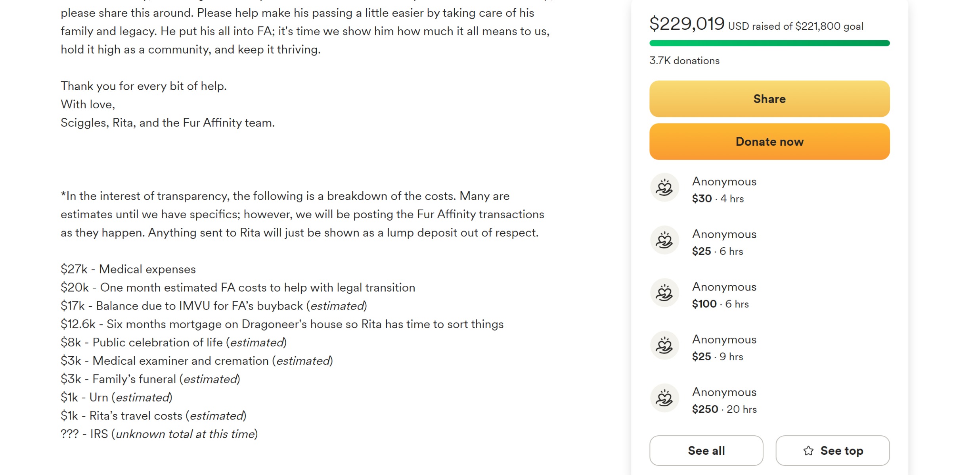Click the Donate now button
The image size is (980, 475).
(769, 142)
